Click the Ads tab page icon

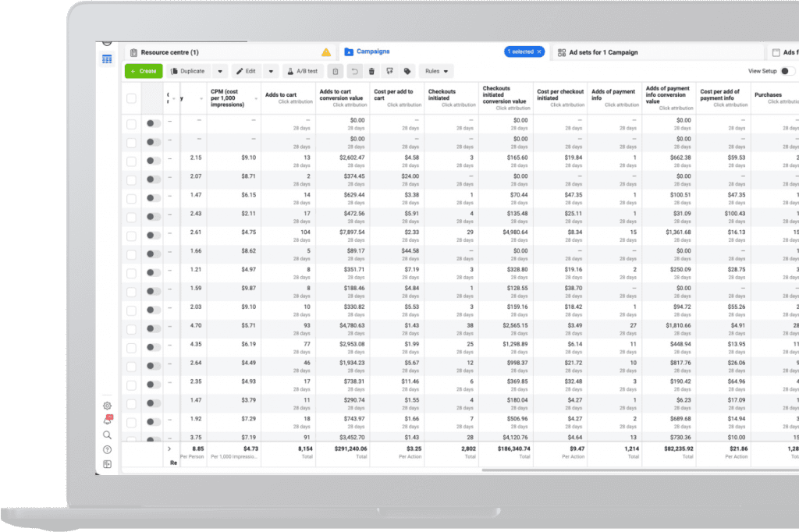(776, 52)
